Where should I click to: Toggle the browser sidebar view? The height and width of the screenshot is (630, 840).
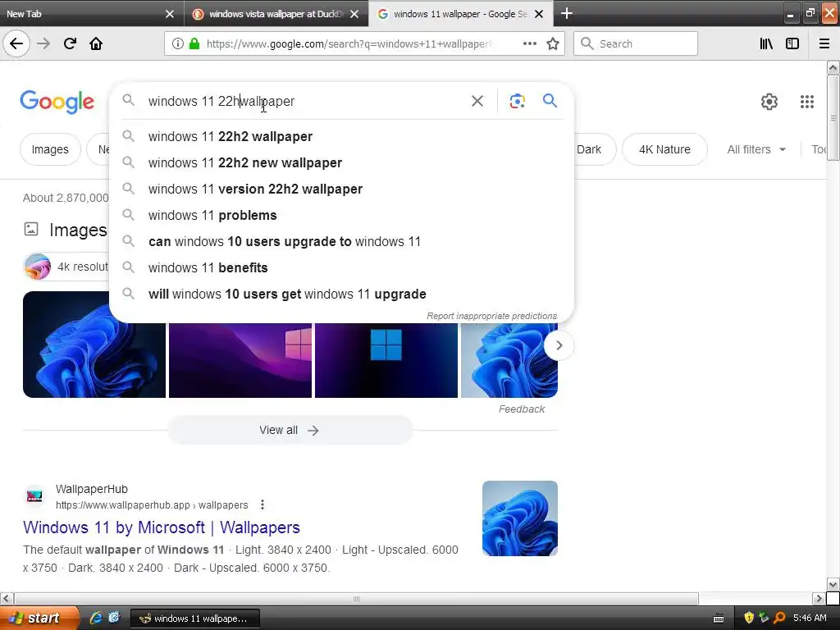(x=792, y=43)
